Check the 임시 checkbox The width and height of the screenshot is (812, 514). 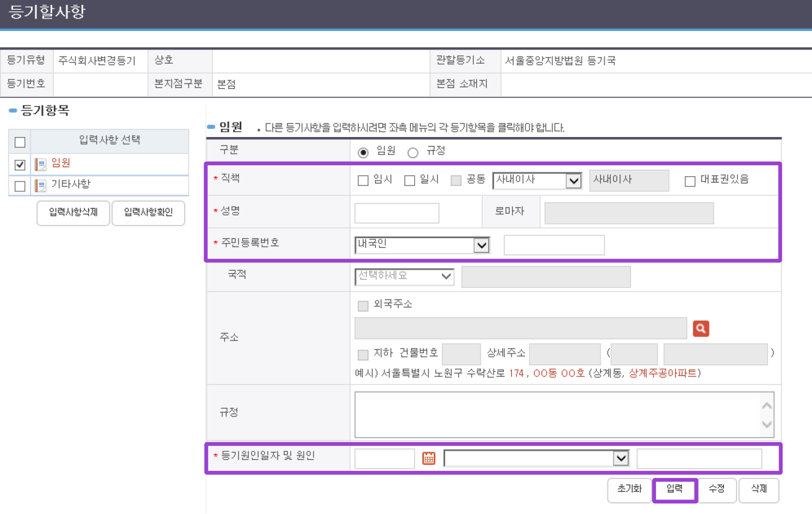pos(363,180)
